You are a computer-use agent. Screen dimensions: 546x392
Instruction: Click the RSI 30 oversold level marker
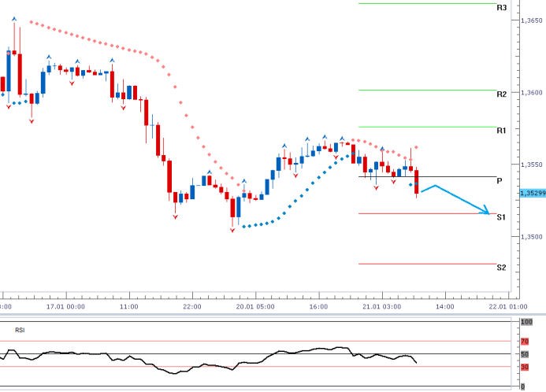click(525, 367)
